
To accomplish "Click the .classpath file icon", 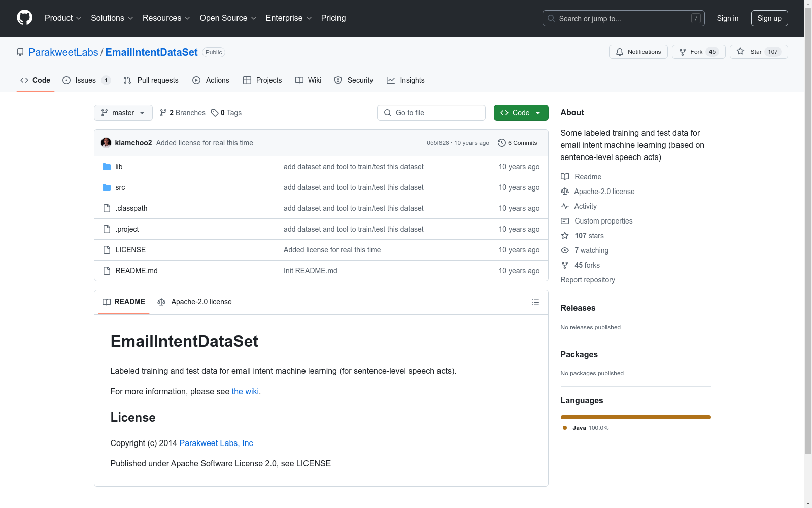I will pyautogui.click(x=107, y=208).
